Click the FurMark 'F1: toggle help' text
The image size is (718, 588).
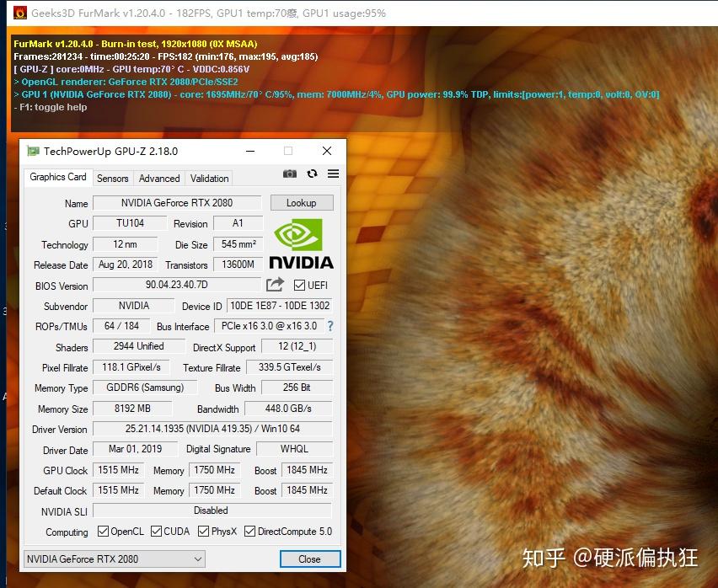point(51,107)
